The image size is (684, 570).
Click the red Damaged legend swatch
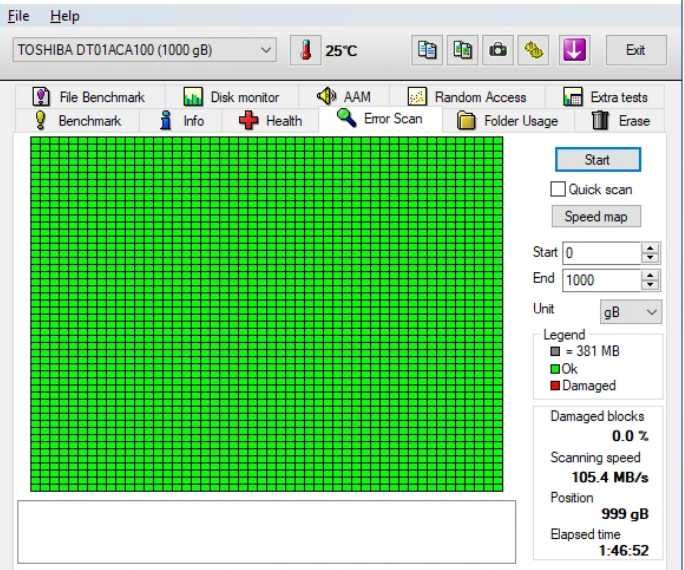point(555,386)
